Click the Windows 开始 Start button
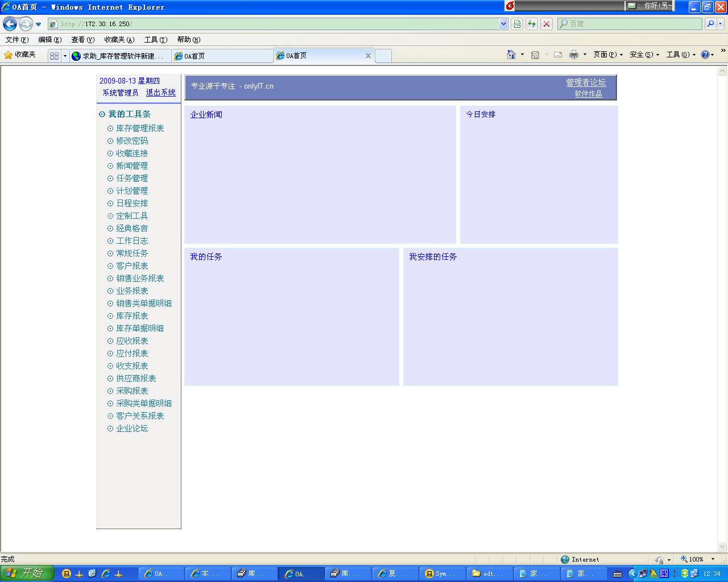 tap(27, 573)
